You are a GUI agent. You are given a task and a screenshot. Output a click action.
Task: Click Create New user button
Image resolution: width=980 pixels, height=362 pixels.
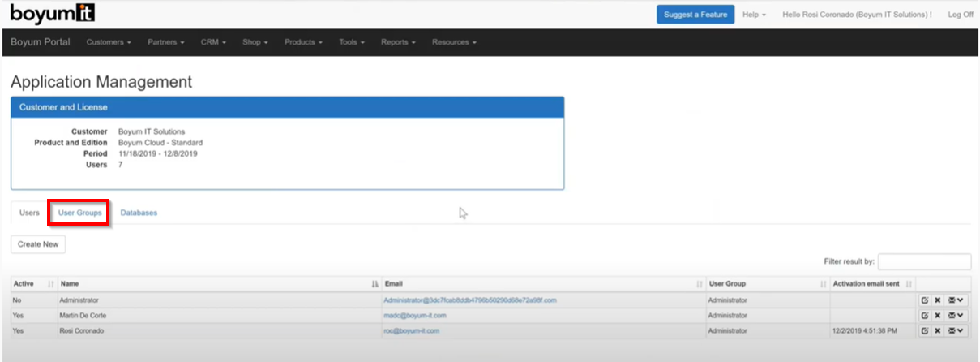coord(38,244)
